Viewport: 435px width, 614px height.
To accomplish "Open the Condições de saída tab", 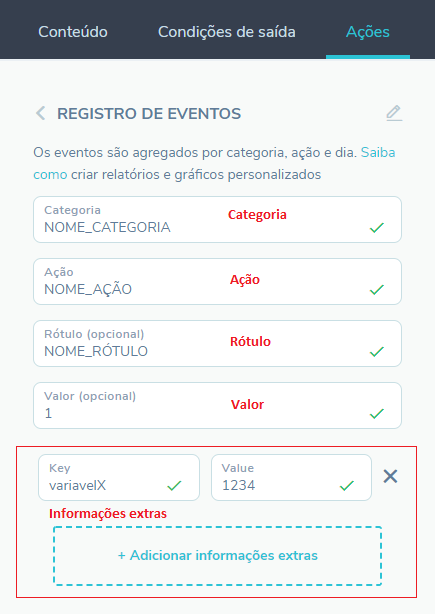I will (227, 32).
